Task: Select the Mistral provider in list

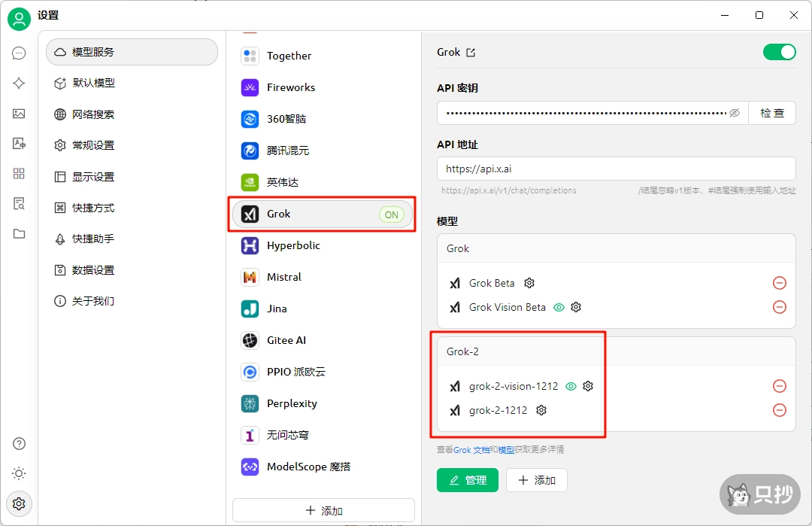Action: point(284,277)
